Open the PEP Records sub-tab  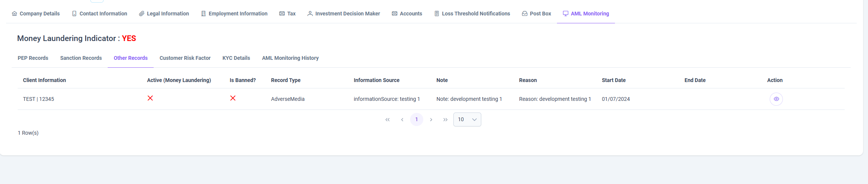33,58
